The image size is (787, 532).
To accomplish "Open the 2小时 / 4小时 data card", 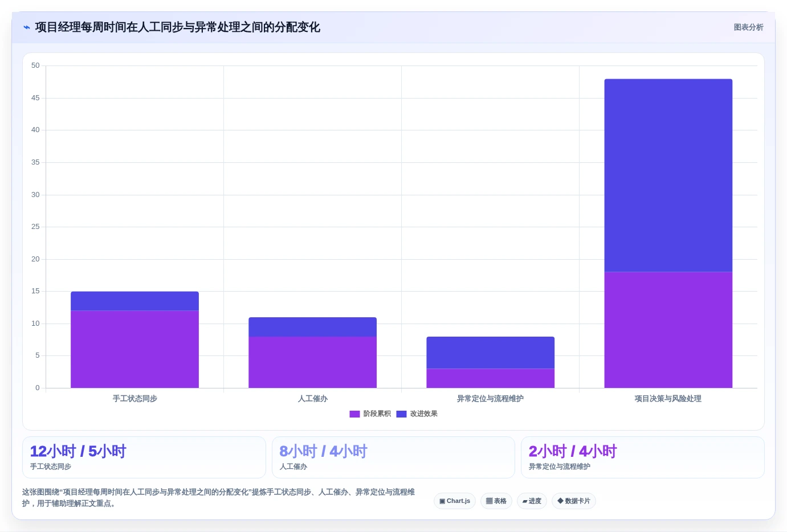I will (x=643, y=457).
